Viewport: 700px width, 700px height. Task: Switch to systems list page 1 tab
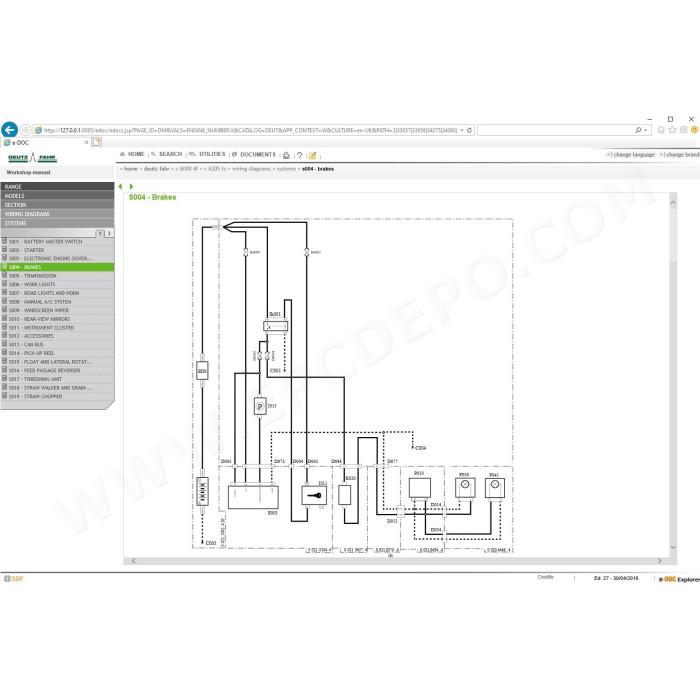coord(100,233)
